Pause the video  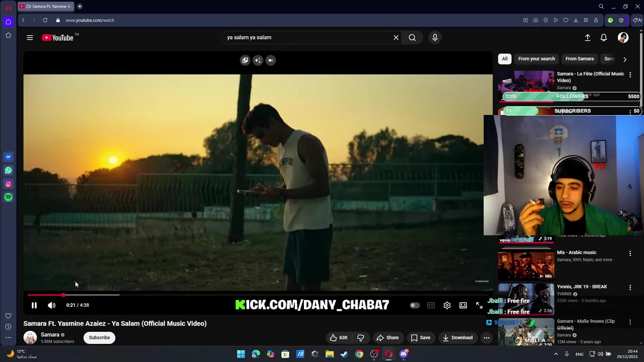point(34,305)
